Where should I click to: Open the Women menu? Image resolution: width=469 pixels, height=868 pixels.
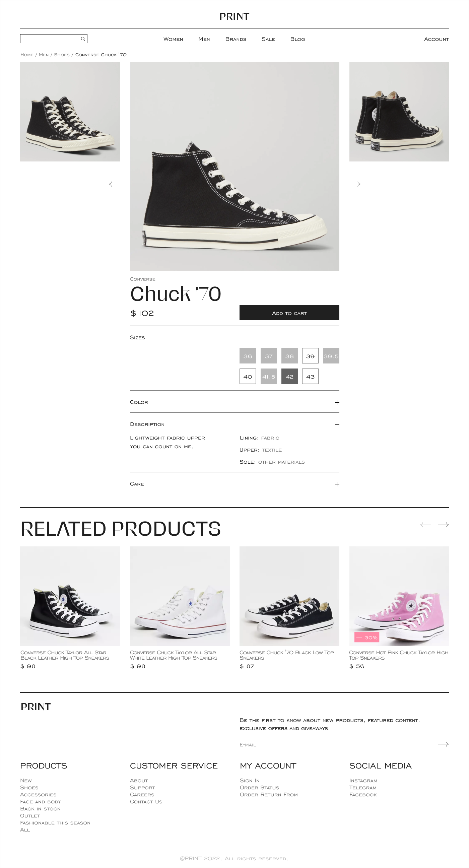coord(173,39)
